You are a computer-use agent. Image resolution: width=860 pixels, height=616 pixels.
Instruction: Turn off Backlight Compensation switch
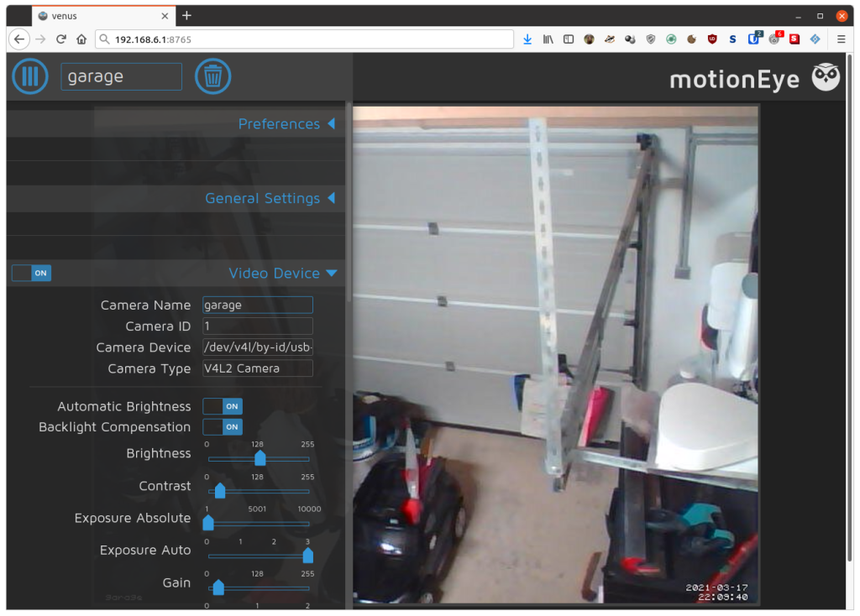222,427
